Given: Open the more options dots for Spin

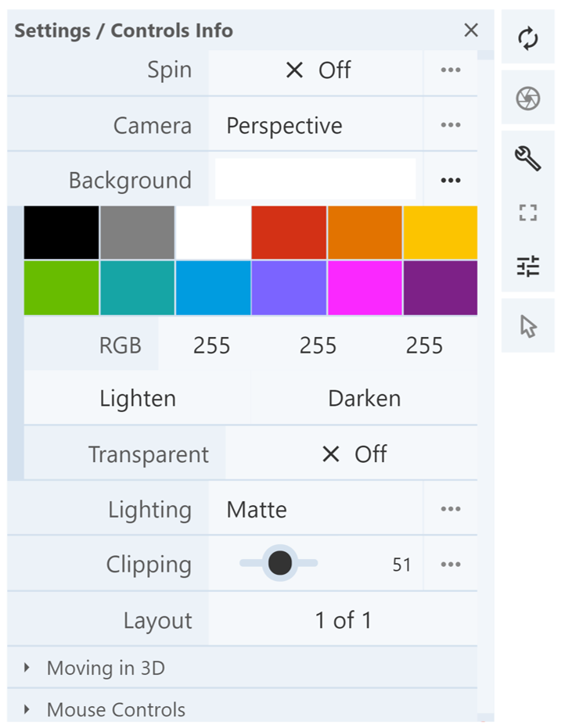Looking at the screenshot, I should pyautogui.click(x=450, y=70).
